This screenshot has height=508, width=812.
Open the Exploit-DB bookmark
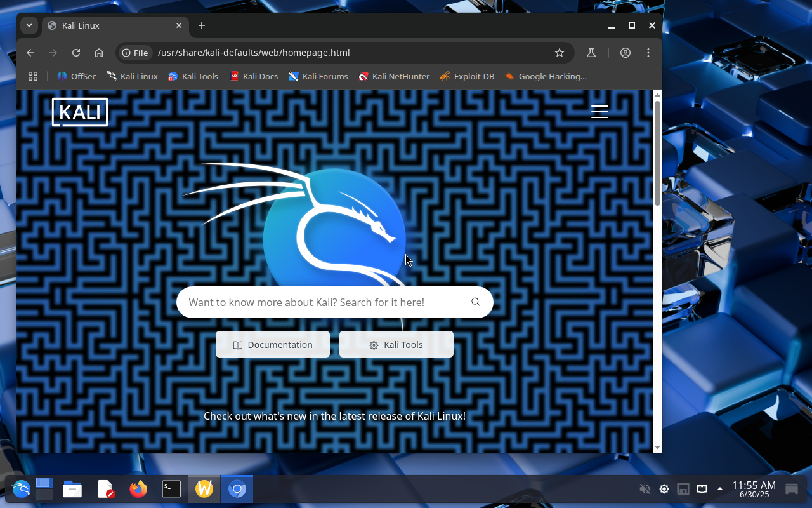tap(467, 76)
